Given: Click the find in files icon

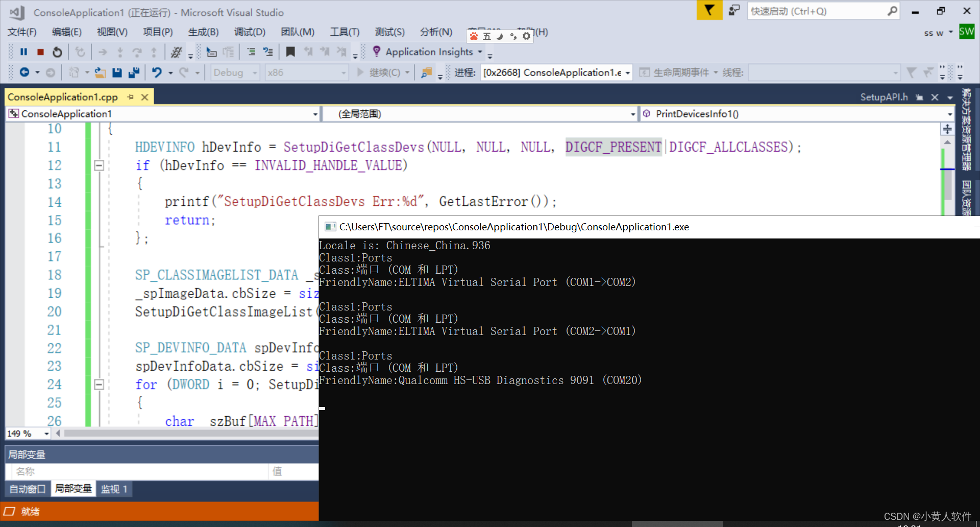Looking at the screenshot, I should click(x=426, y=73).
